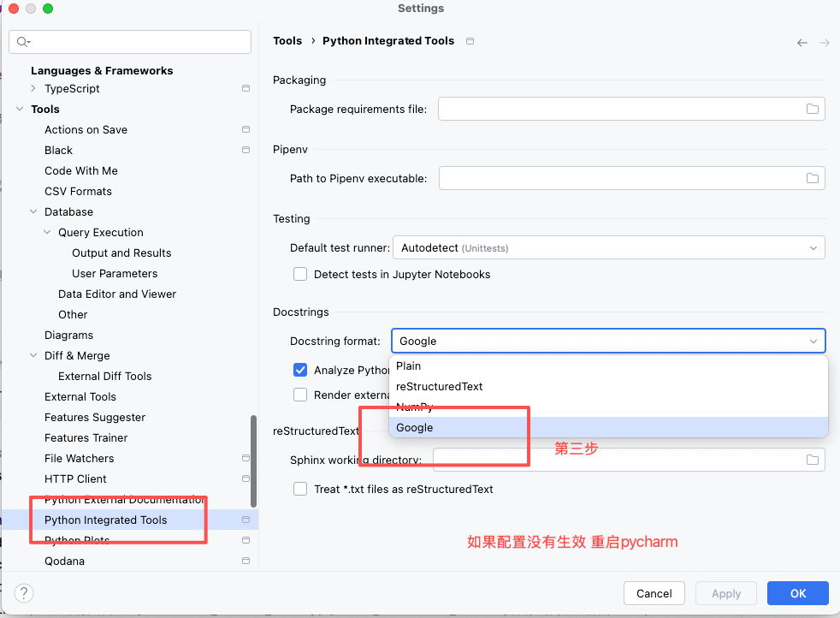Open External Tools settings
840x618 pixels.
(80, 396)
